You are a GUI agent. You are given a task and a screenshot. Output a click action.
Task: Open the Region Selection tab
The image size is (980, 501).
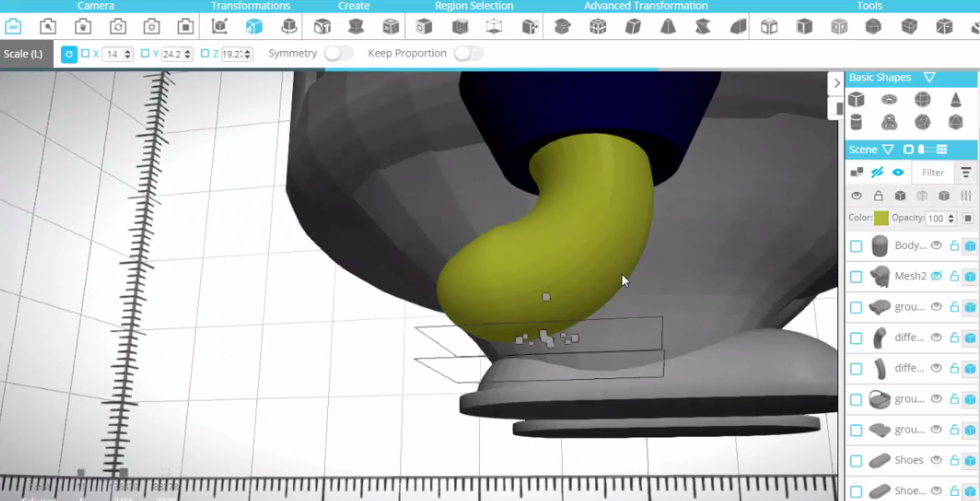[474, 6]
